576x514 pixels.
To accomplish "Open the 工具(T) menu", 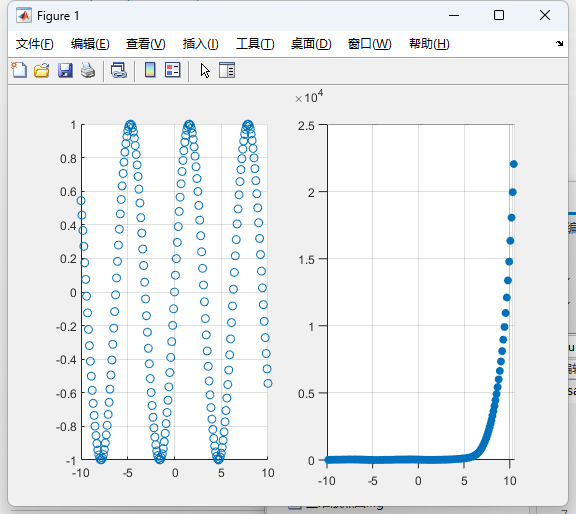I will pos(255,44).
